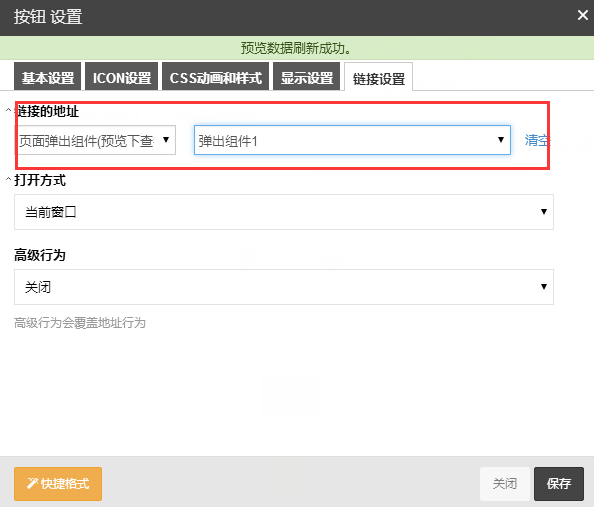The image size is (594, 507).
Task: Click the arrow of 弹出组件1 select
Action: tap(500, 140)
